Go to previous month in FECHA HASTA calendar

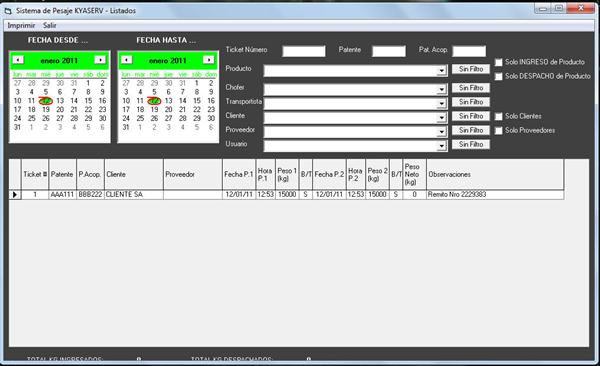click(x=126, y=60)
